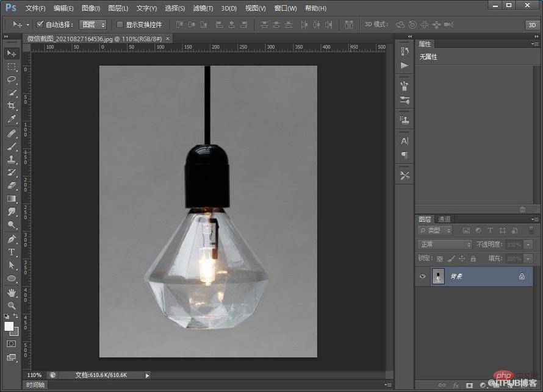The height and width of the screenshot is (392, 543).
Task: Open the status bar info arrow menu
Action: 147,376
